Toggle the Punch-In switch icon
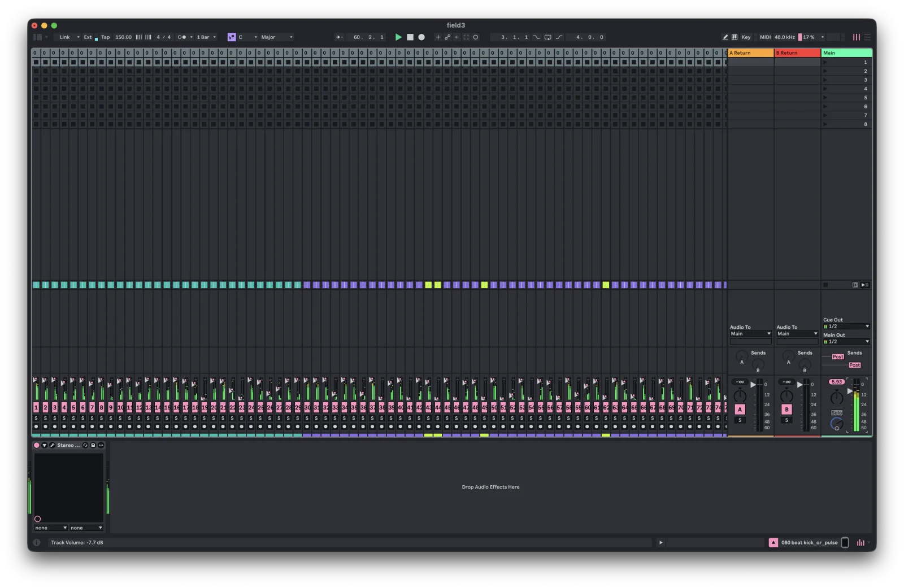Viewport: 904px width, 588px height. click(x=537, y=37)
